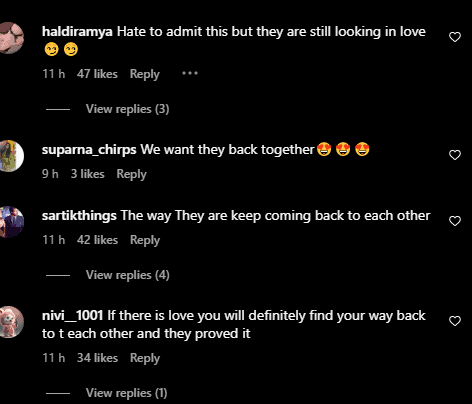472x404 pixels.
Task: Visit the sartikthings username link
Action: point(79,216)
